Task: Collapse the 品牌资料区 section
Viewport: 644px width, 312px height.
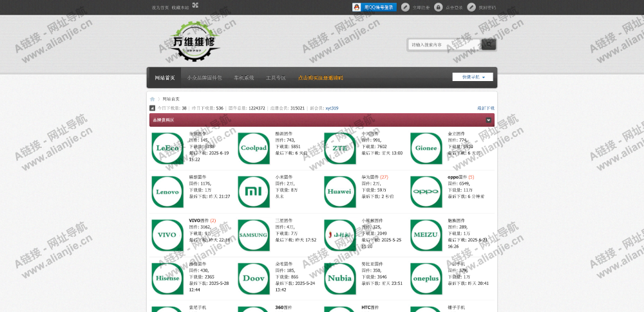Action: click(489, 120)
